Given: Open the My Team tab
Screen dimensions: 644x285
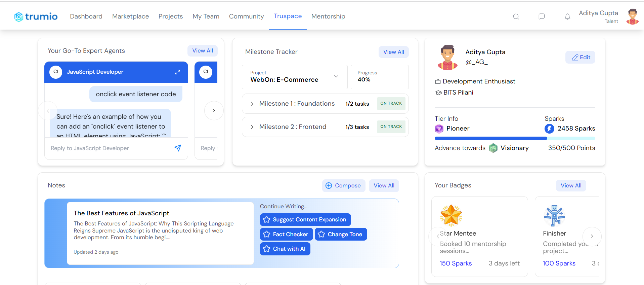Looking at the screenshot, I should tap(206, 16).
